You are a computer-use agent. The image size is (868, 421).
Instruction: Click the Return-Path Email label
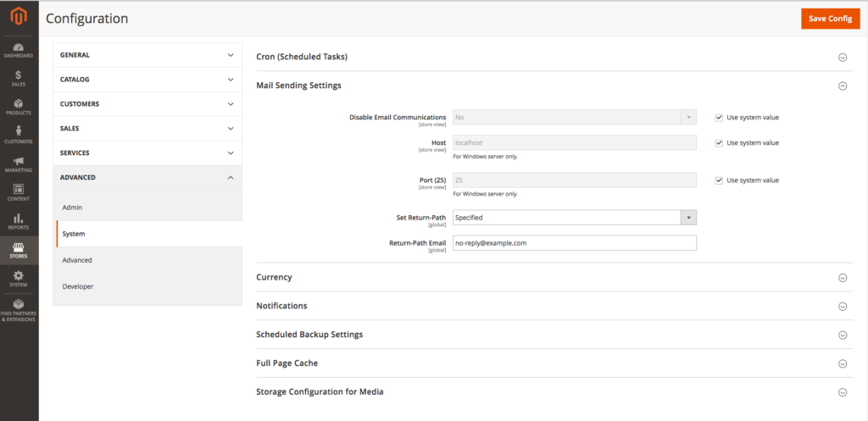point(418,242)
